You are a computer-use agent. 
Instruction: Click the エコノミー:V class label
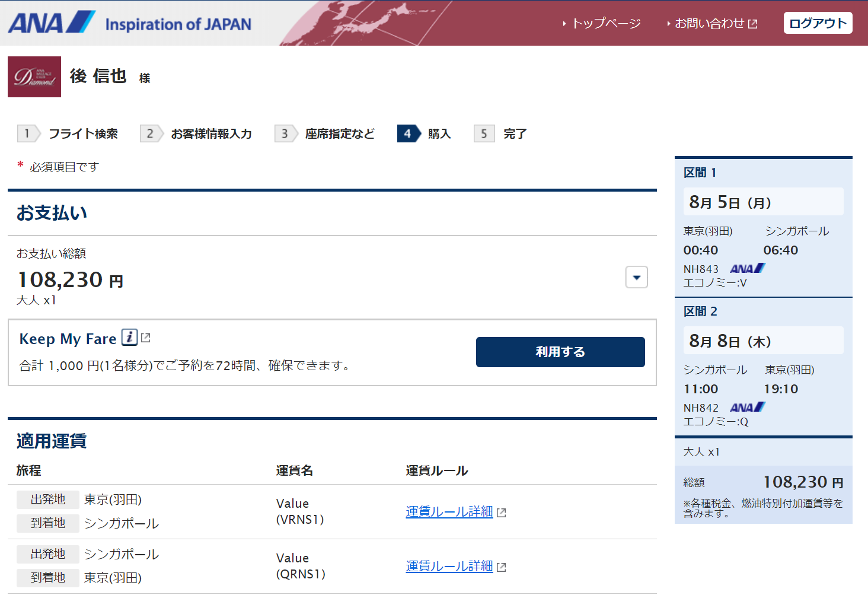coord(715,283)
